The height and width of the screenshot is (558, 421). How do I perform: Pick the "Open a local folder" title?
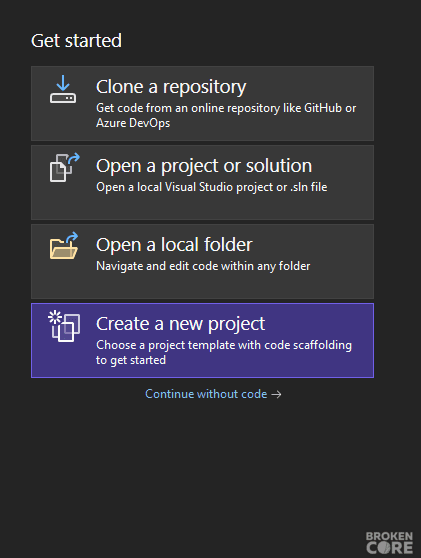point(174,245)
